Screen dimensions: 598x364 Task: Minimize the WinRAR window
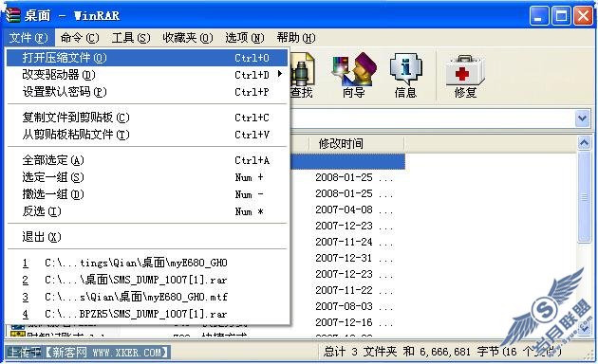tap(539, 16)
